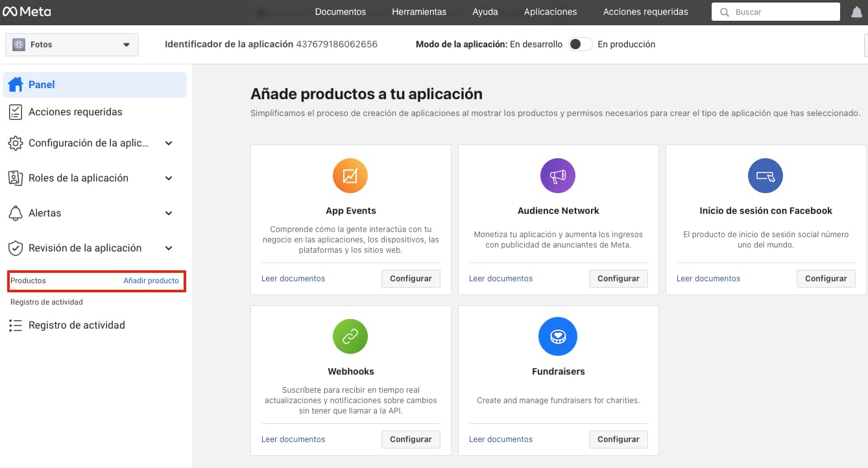Expand Configuración de la aplicación chevron

(x=169, y=143)
